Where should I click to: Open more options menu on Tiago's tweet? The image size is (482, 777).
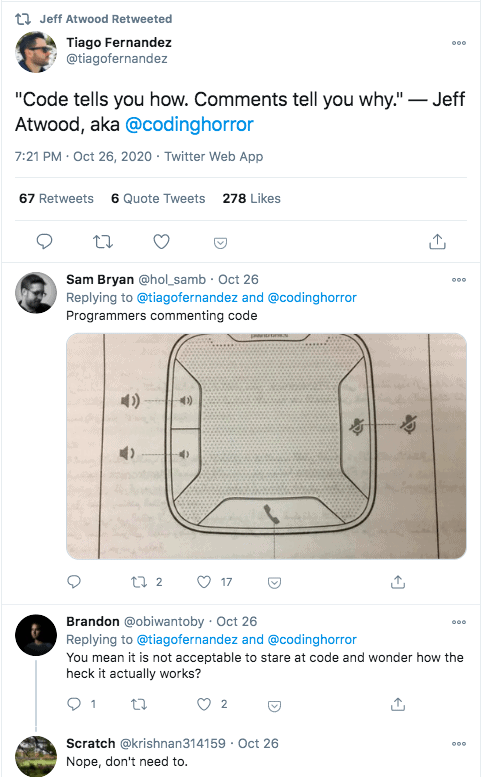tap(459, 43)
